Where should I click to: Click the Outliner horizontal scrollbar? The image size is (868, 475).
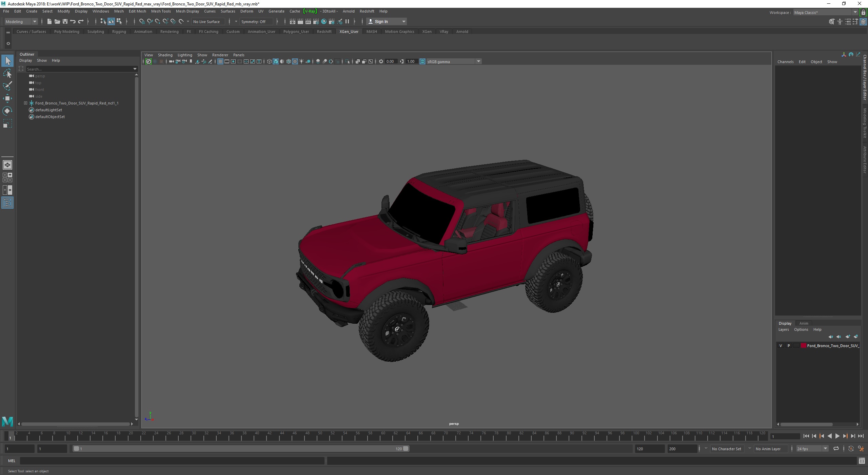(x=75, y=424)
